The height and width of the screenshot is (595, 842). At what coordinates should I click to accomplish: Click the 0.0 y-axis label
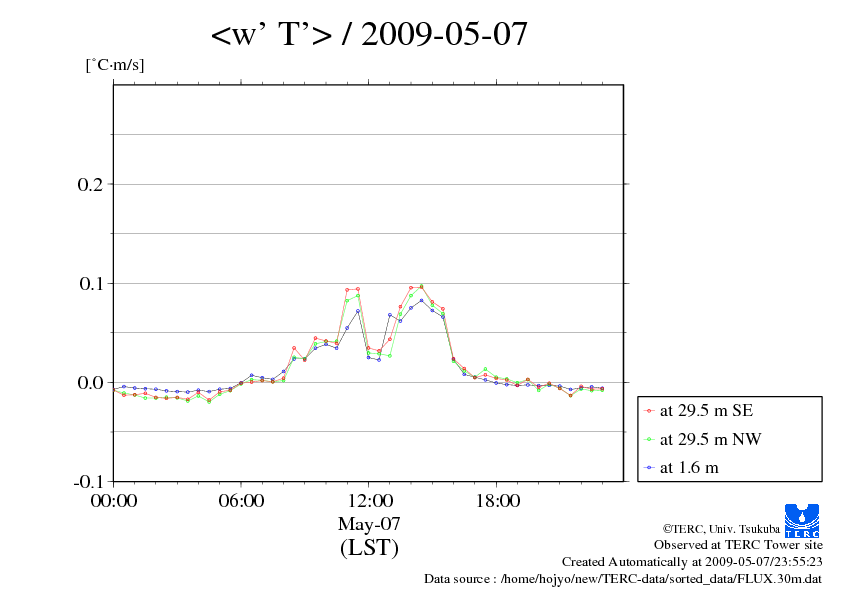coord(90,382)
